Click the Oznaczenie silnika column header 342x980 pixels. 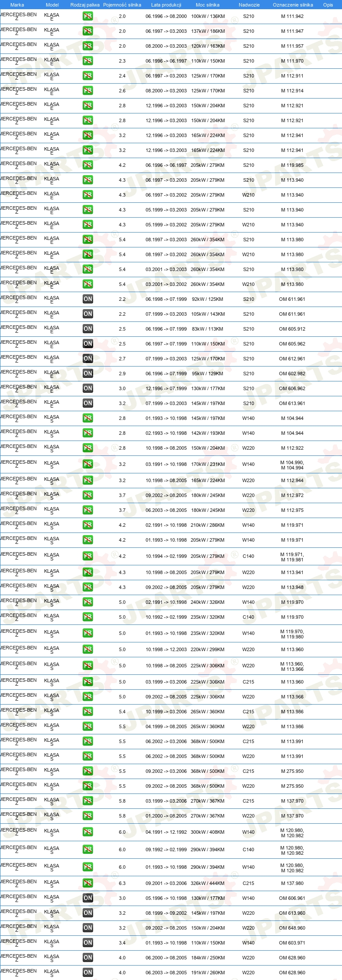[293, 5]
